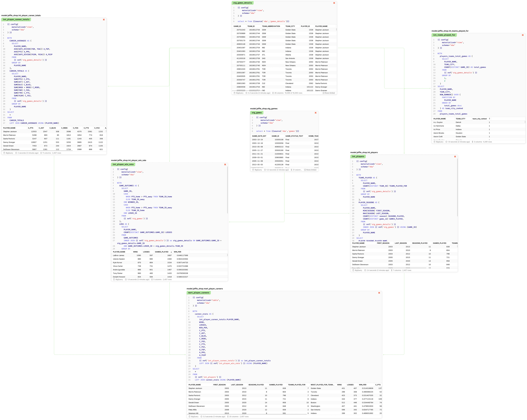Click the GAME_STATUS_TEXT column header

click(x=294, y=136)
